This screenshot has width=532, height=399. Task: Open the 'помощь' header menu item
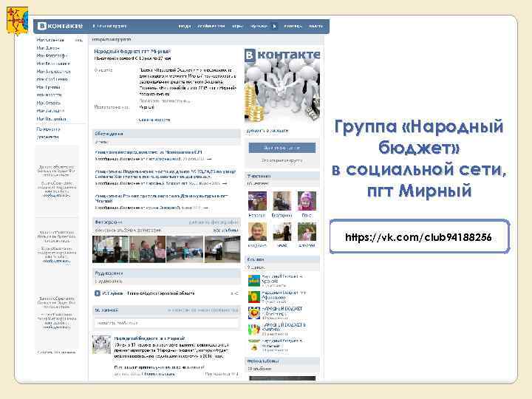tap(293, 26)
